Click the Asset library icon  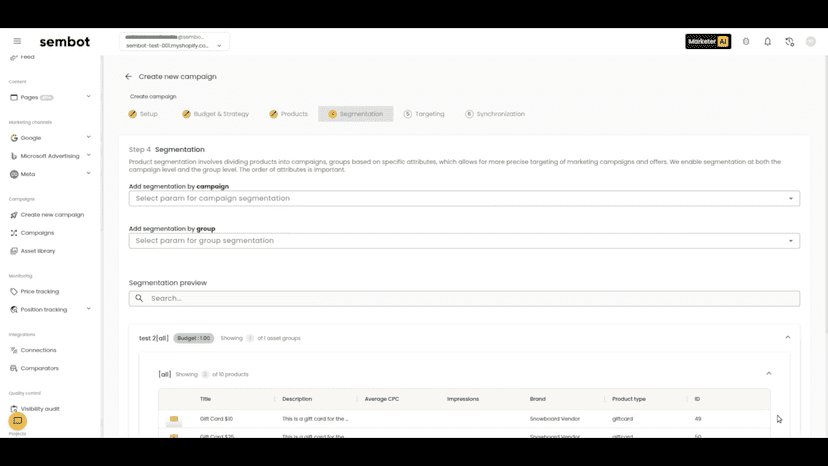(14, 251)
